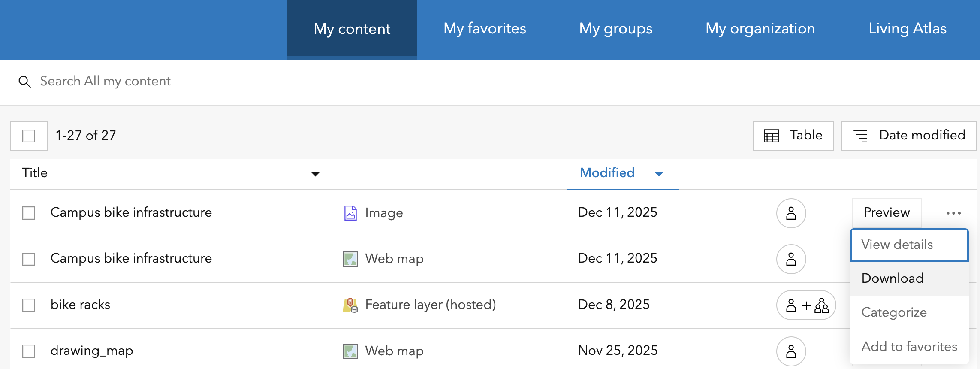Check the bike racks row checkbox
This screenshot has height=369, width=980.
29,305
